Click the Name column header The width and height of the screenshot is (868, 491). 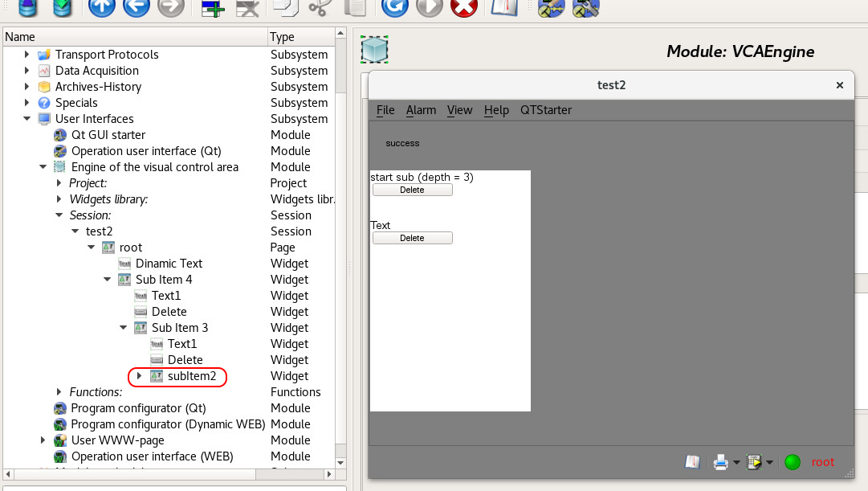[x=20, y=37]
